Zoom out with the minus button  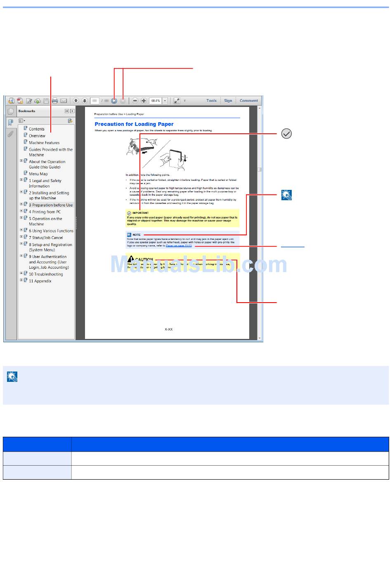click(135, 101)
